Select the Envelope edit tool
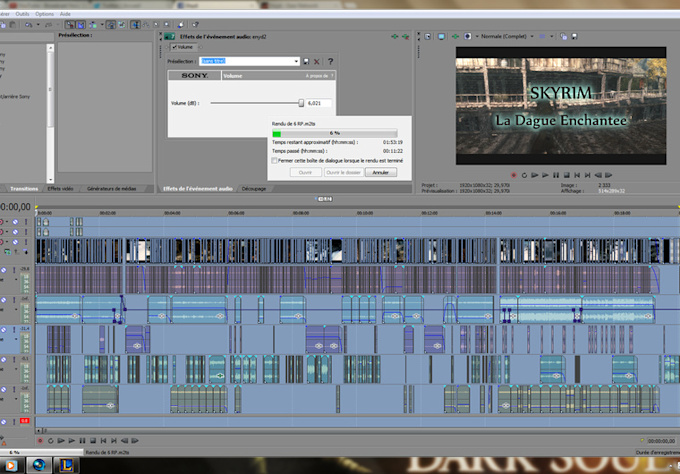Image resolution: width=680 pixels, height=474 pixels. point(146,25)
